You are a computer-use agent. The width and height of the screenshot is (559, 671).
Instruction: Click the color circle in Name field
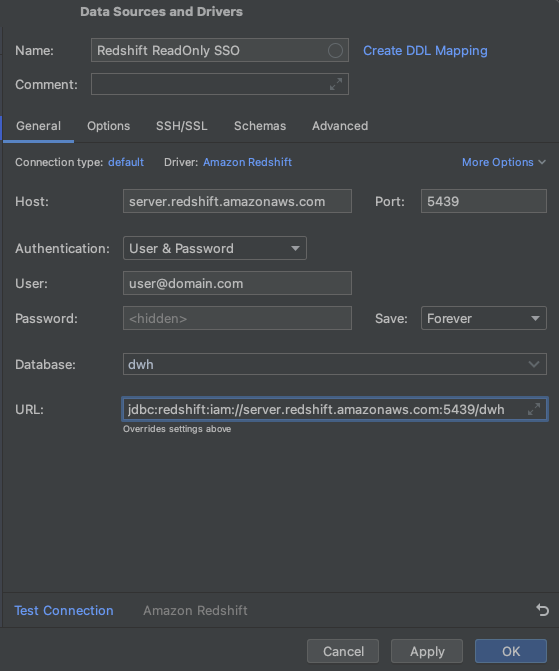pos(335,50)
